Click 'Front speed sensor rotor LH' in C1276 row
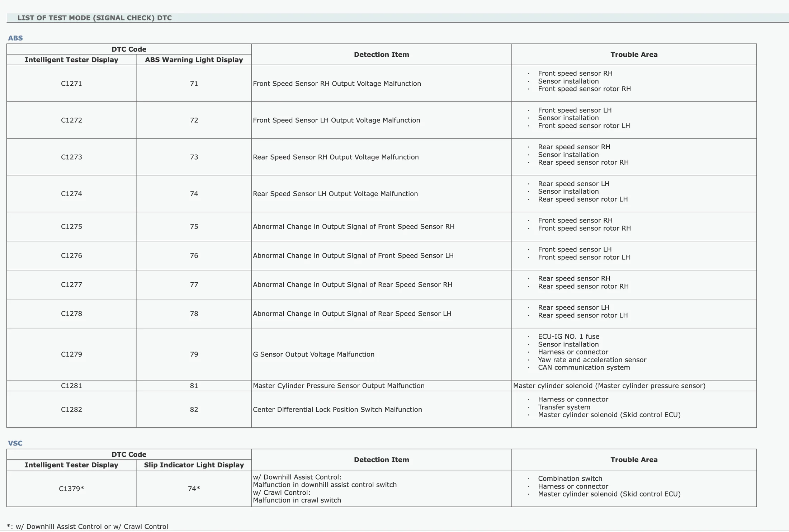This screenshot has height=532, width=789. (584, 258)
